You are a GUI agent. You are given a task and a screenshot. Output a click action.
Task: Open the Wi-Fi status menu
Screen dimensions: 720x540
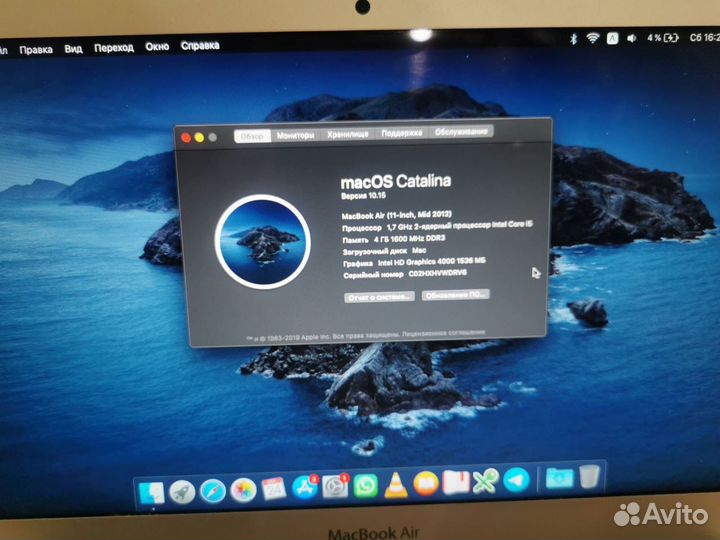point(593,39)
